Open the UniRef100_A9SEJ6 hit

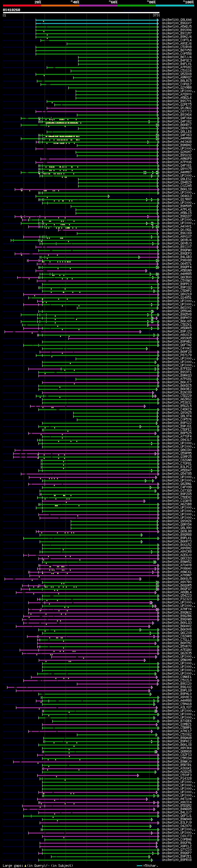click(177, 44)
